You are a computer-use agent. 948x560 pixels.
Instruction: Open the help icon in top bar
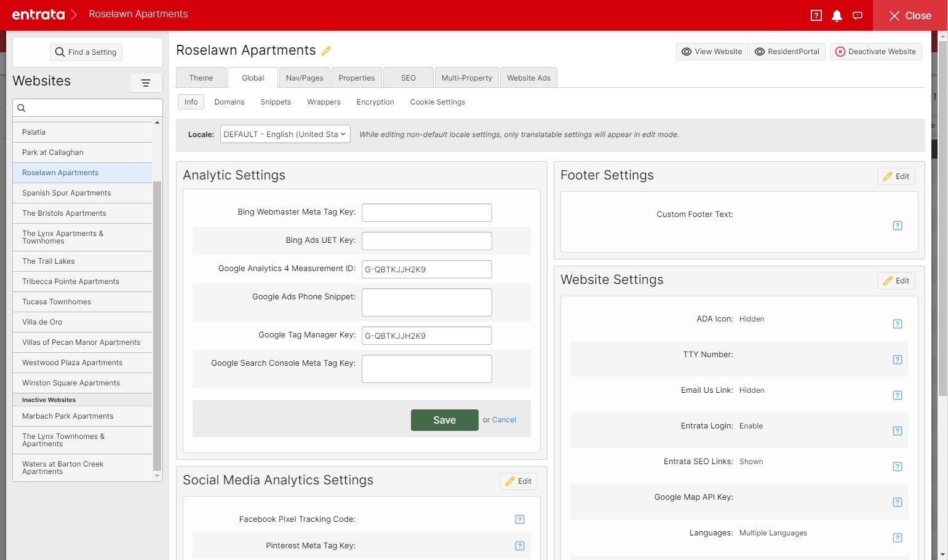click(x=816, y=15)
